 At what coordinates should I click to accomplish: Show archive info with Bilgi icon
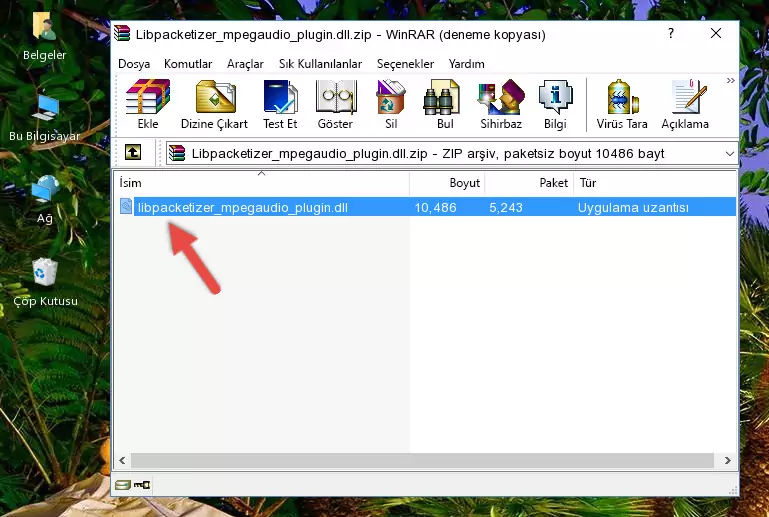(x=555, y=104)
